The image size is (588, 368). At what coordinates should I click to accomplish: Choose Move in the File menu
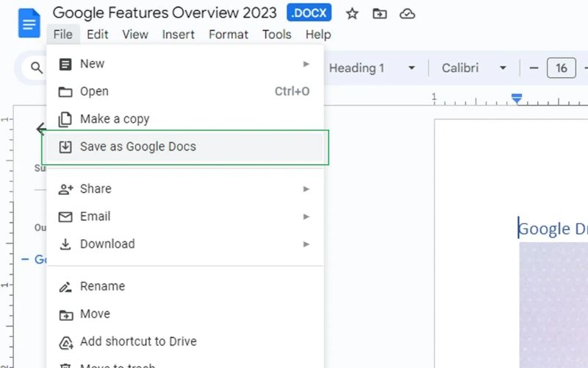click(185, 314)
